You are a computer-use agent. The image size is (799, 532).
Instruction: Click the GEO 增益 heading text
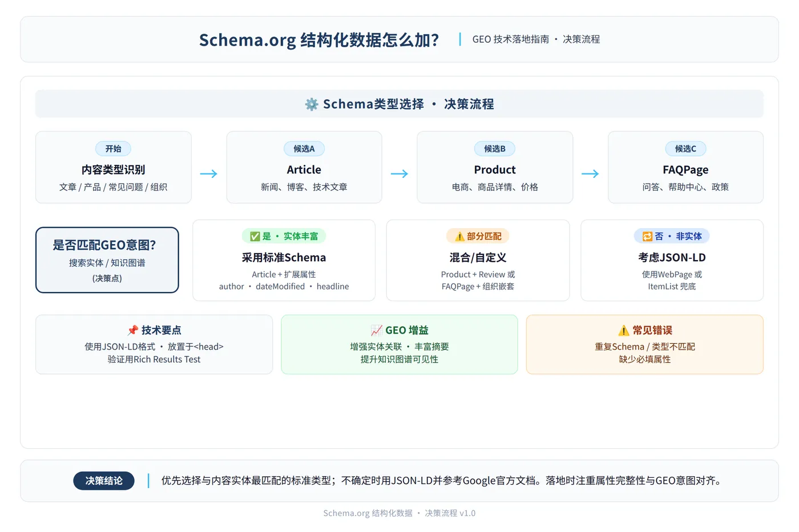tap(407, 330)
